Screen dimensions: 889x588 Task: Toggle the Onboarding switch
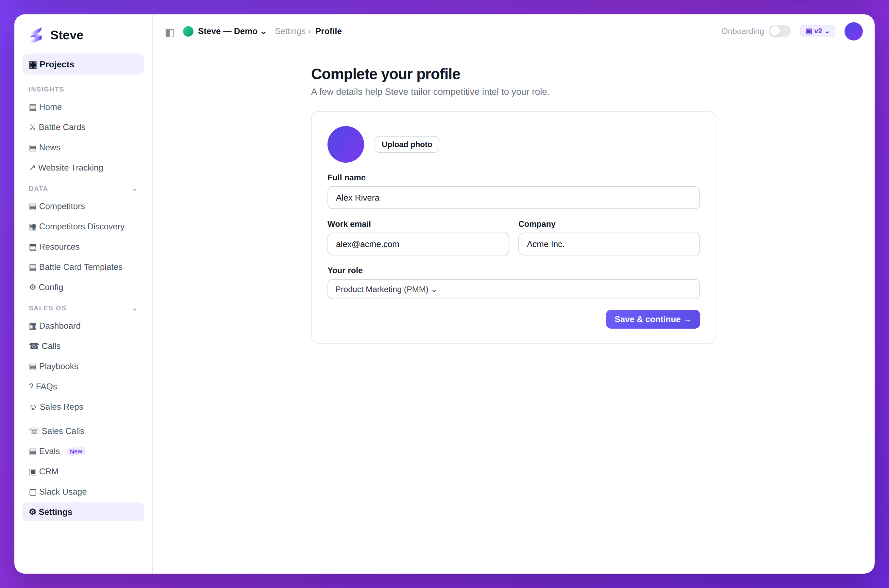[x=780, y=31]
